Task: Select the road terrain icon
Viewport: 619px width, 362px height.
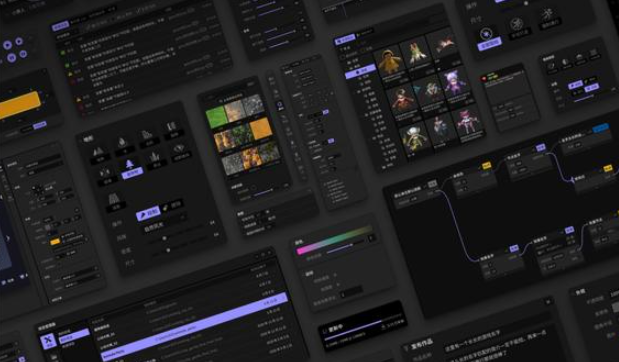Action: tap(114, 198)
